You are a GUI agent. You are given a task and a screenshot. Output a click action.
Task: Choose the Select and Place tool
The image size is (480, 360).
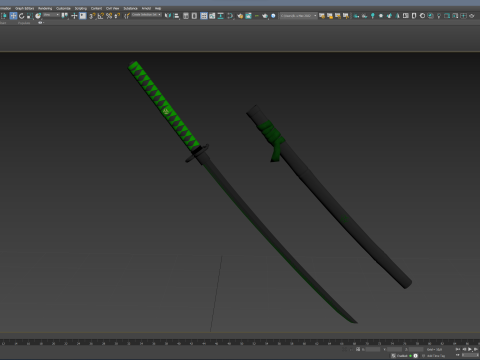point(38,16)
